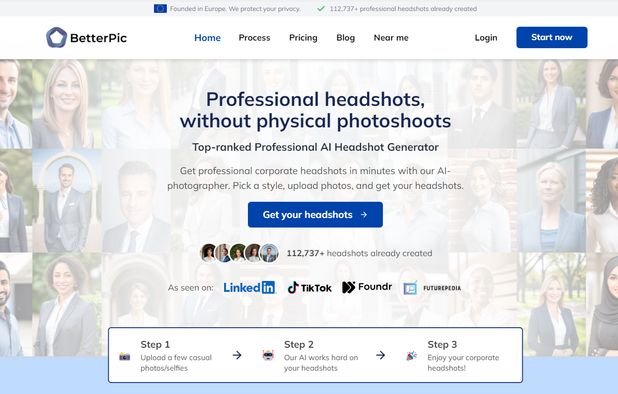This screenshot has width=618, height=394.
Task: Go to the Pricing page
Action: [x=303, y=38]
